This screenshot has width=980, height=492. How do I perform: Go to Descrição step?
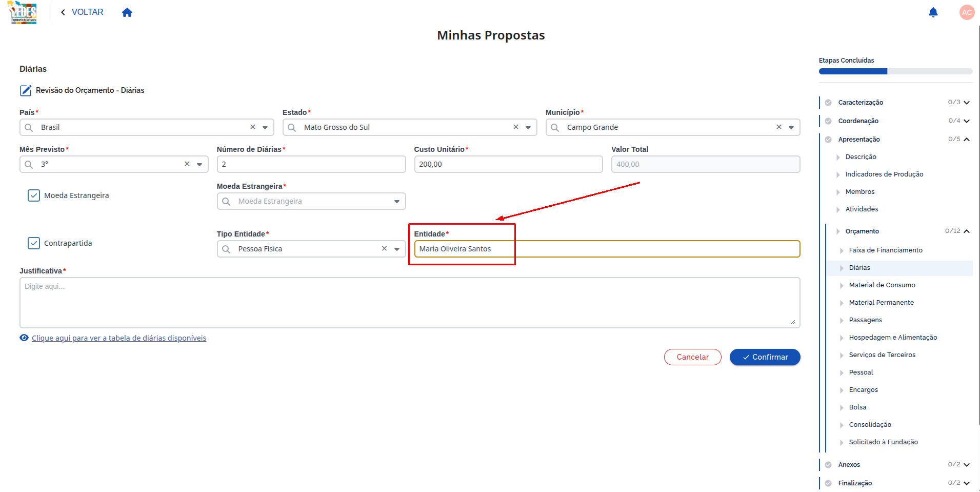click(x=861, y=157)
